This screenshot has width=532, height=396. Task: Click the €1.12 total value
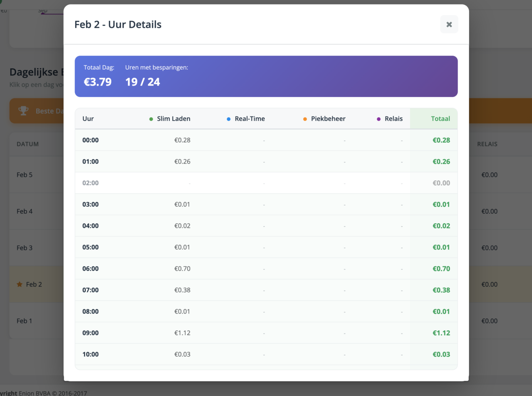[x=441, y=333]
